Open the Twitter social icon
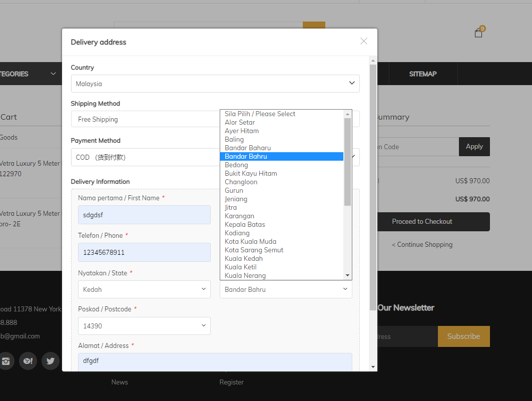The width and height of the screenshot is (532, 401). (51, 360)
